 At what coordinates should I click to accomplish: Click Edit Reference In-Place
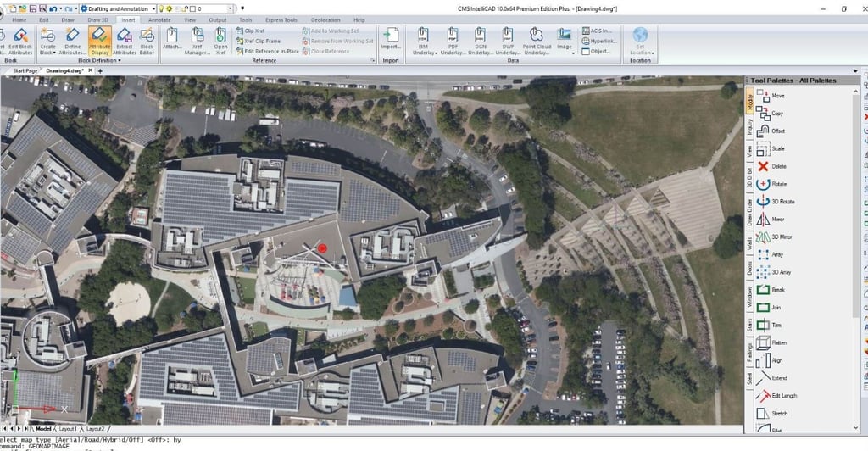pos(267,52)
